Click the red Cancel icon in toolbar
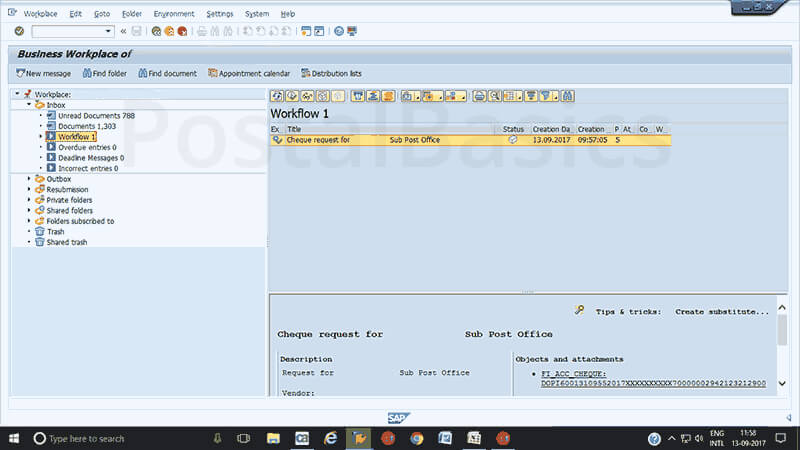 point(182,31)
